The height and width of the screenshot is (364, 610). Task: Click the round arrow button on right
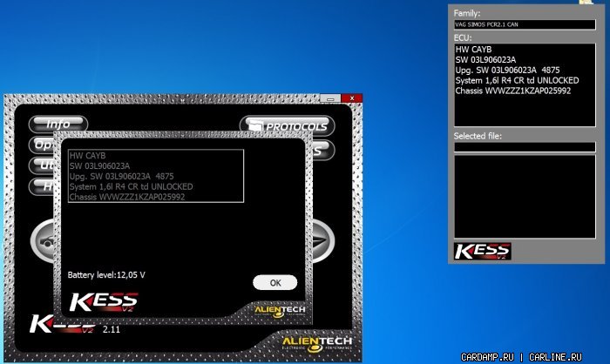pos(323,241)
